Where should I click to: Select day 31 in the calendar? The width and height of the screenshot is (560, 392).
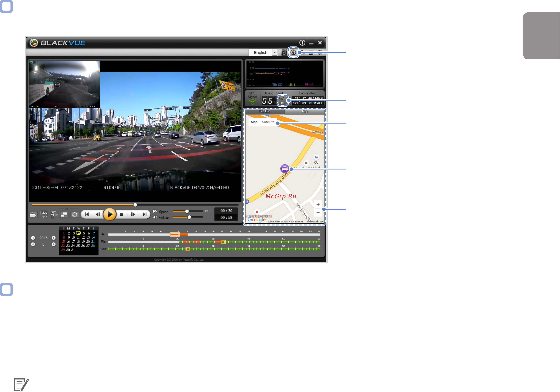click(73, 250)
